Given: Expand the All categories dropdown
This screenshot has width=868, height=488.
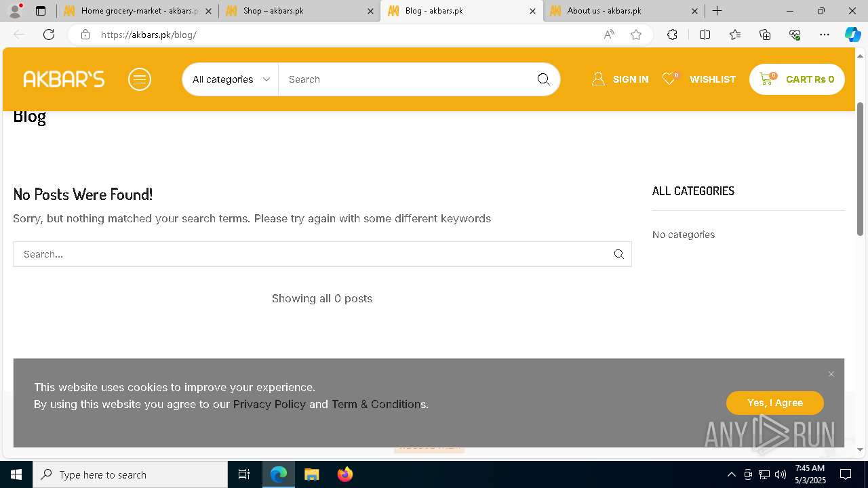Looking at the screenshot, I should pyautogui.click(x=231, y=79).
